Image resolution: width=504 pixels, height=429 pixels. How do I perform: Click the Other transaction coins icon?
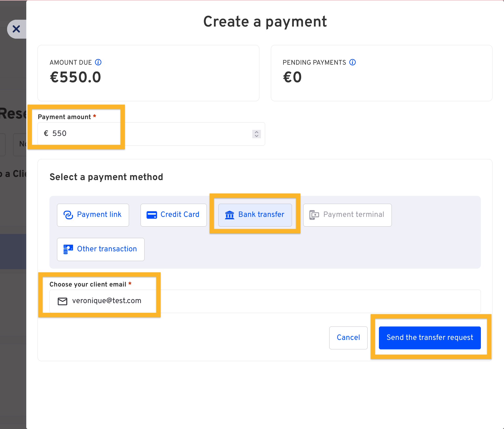(x=68, y=249)
